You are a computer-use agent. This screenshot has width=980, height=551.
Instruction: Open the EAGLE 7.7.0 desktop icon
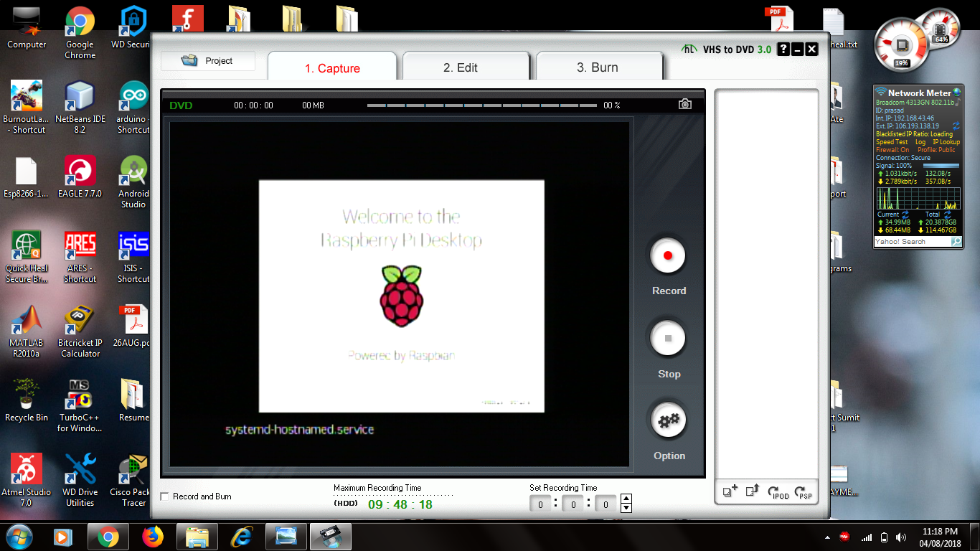(80, 178)
